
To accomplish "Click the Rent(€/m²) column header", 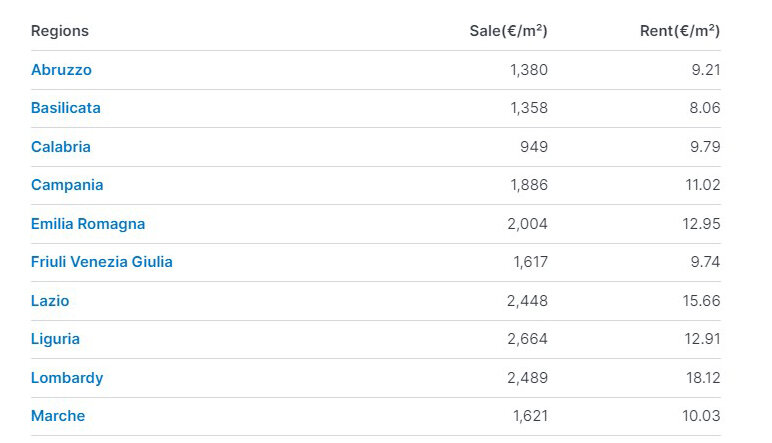I will coord(680,31).
